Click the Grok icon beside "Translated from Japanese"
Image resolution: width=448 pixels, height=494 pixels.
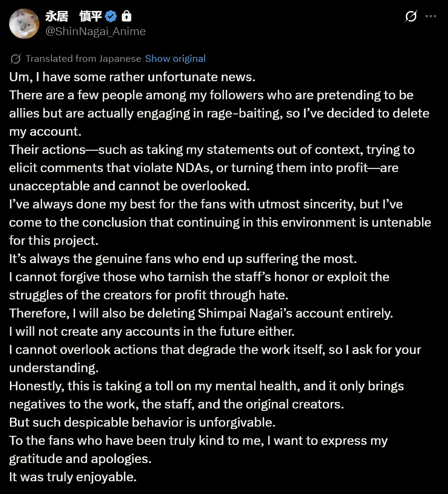[15, 58]
